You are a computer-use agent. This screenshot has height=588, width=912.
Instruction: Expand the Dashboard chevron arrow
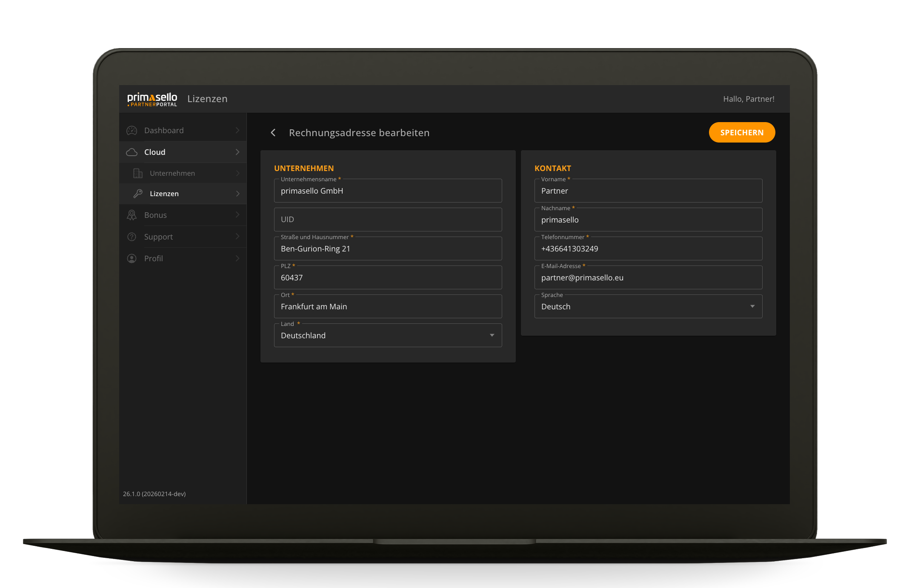coord(237,131)
